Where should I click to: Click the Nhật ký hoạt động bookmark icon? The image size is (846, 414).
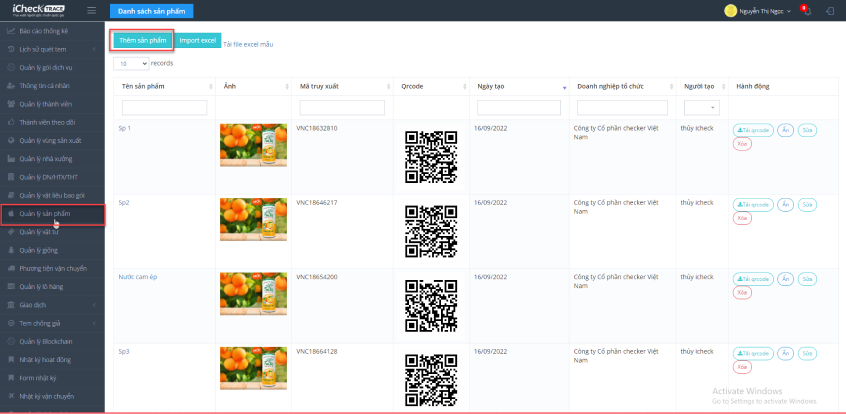pos(11,359)
